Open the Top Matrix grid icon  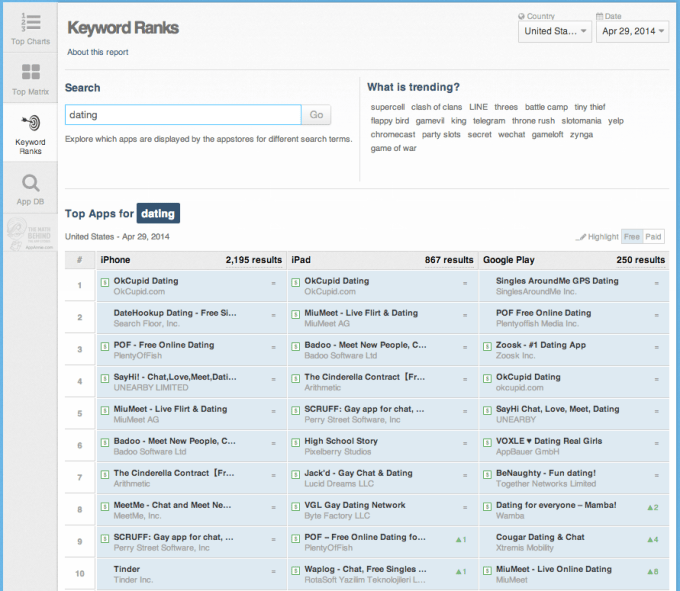coord(30,73)
